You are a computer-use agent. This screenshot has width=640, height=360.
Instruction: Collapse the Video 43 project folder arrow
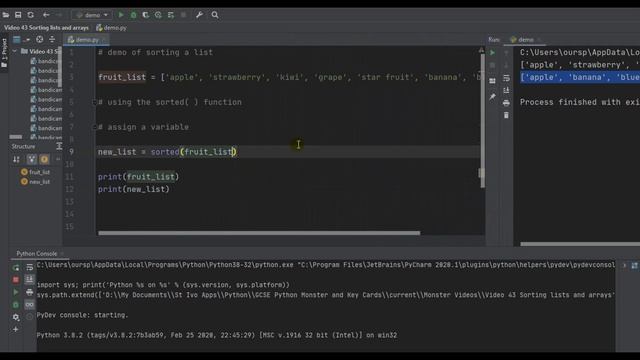pos(15,51)
